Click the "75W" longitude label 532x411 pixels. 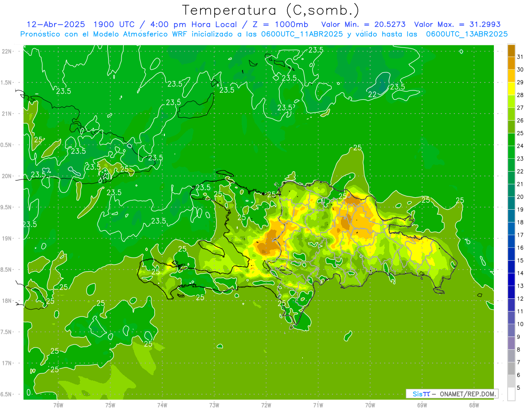tap(110, 405)
